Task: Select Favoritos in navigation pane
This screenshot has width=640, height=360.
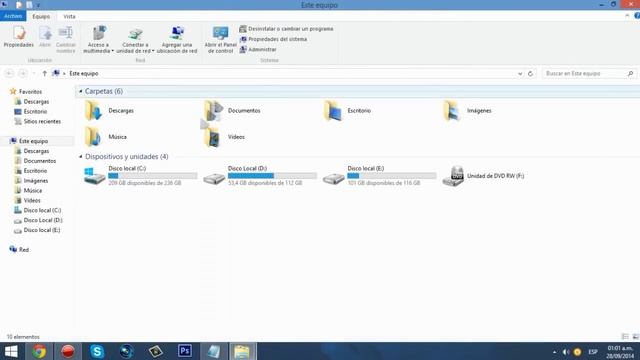Action: tap(26, 91)
